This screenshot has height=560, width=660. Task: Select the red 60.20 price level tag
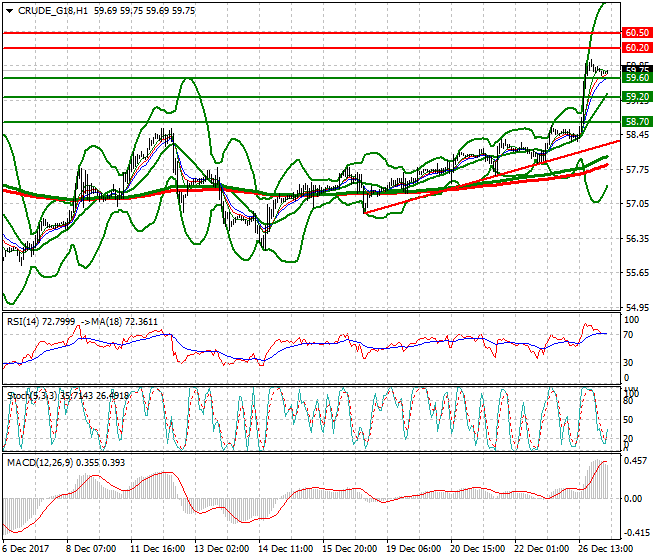tap(636, 48)
